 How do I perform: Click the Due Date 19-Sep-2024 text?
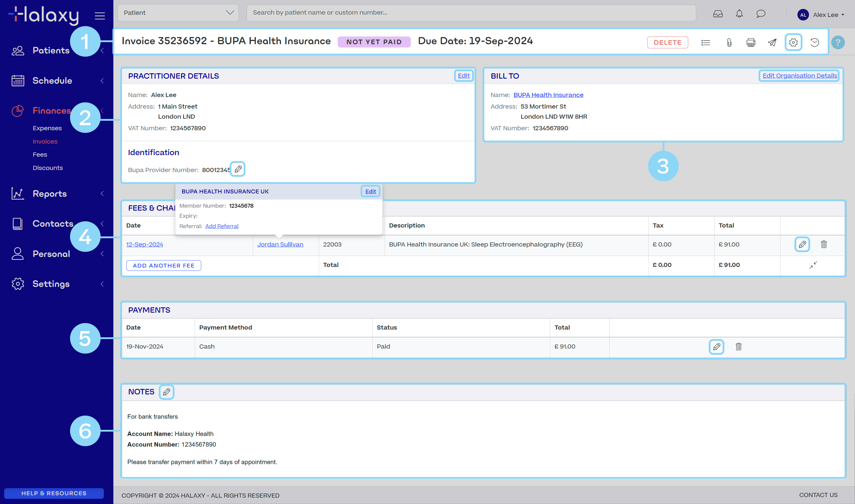tap(475, 41)
